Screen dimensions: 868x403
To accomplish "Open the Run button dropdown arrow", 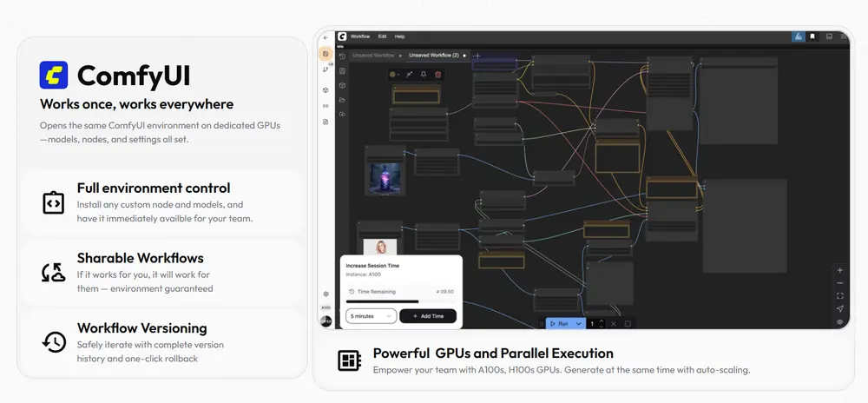I will 579,323.
